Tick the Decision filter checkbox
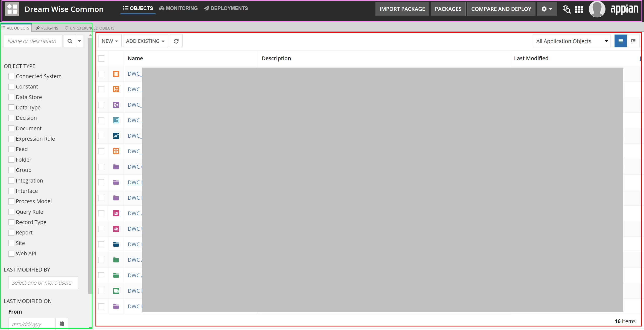 [11, 118]
